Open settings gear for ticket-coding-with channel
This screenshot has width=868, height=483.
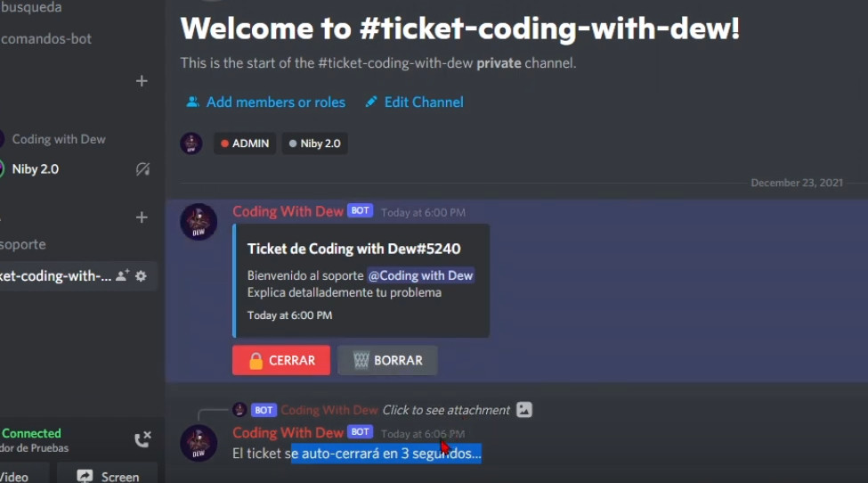142,275
